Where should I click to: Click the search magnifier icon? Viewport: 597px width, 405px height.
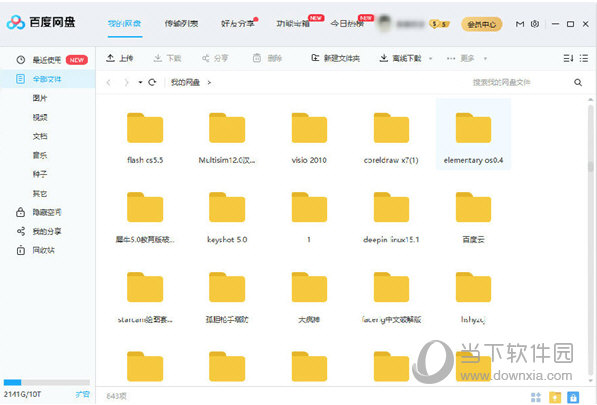(578, 82)
